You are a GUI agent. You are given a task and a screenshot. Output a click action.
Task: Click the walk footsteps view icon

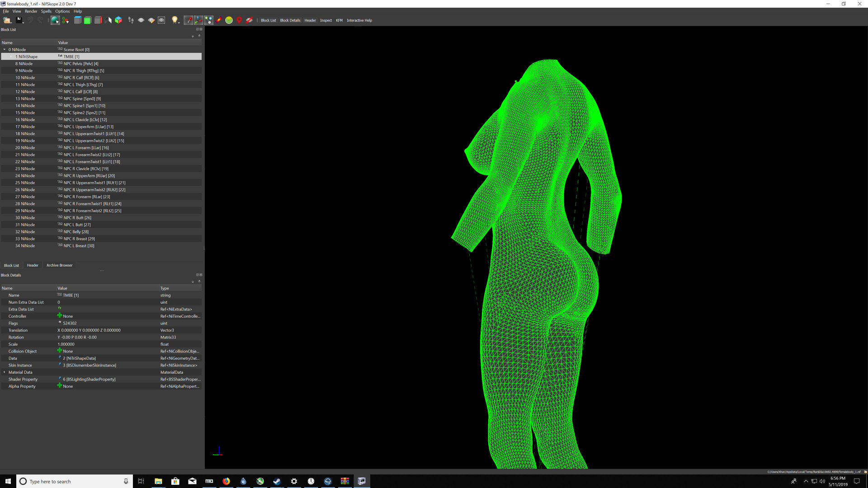pos(131,20)
